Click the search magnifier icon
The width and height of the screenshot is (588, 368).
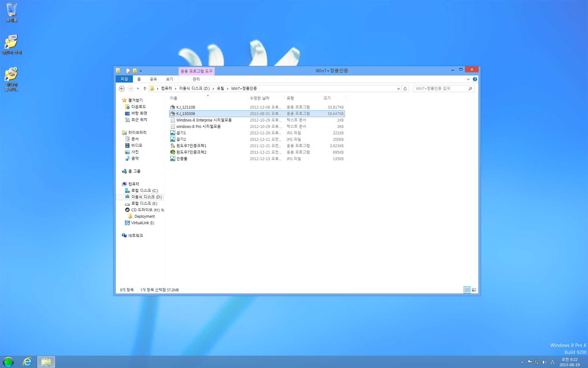tap(470, 89)
